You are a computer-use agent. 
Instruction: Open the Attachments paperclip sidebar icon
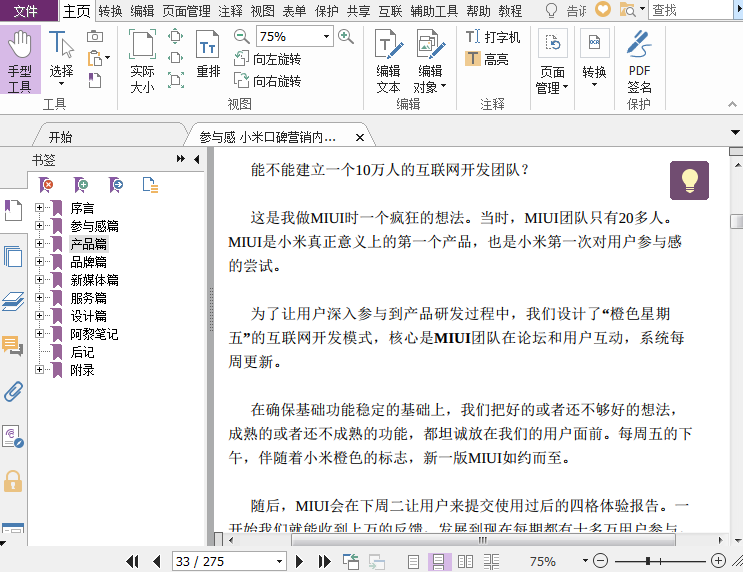point(13,391)
